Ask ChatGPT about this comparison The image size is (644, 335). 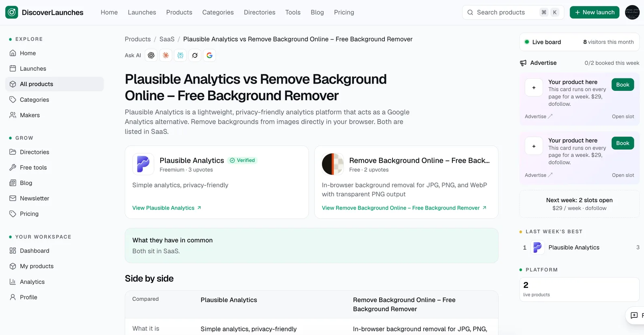click(x=151, y=55)
